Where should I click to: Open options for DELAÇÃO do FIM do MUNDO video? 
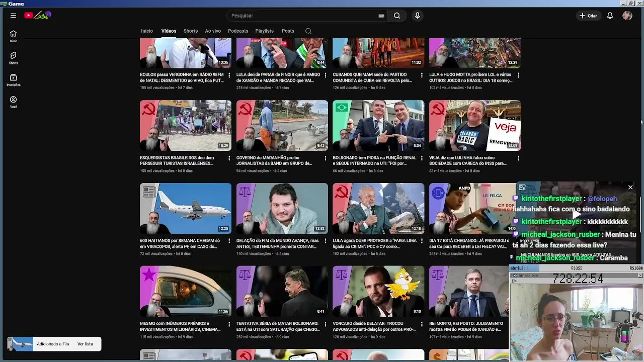[x=326, y=241]
